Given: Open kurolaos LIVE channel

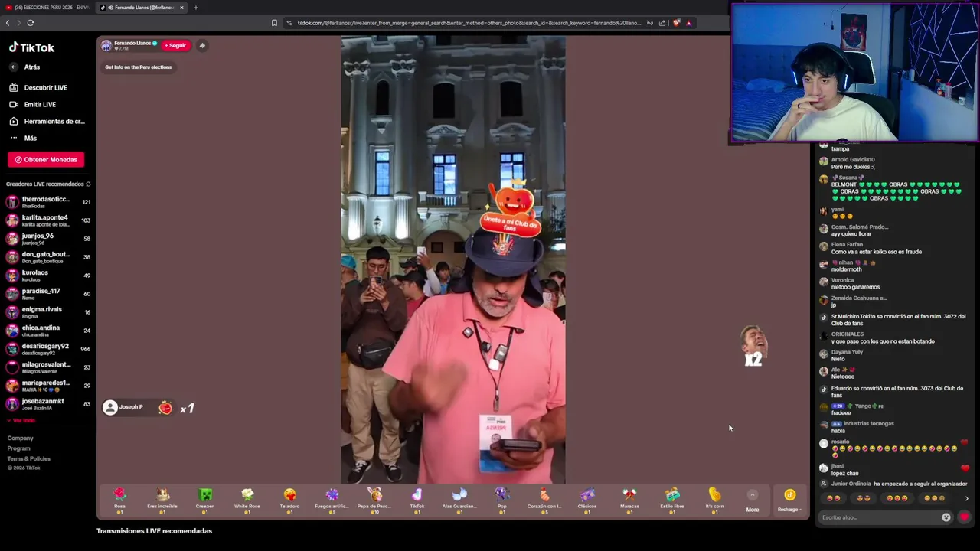Looking at the screenshot, I should pos(47,275).
